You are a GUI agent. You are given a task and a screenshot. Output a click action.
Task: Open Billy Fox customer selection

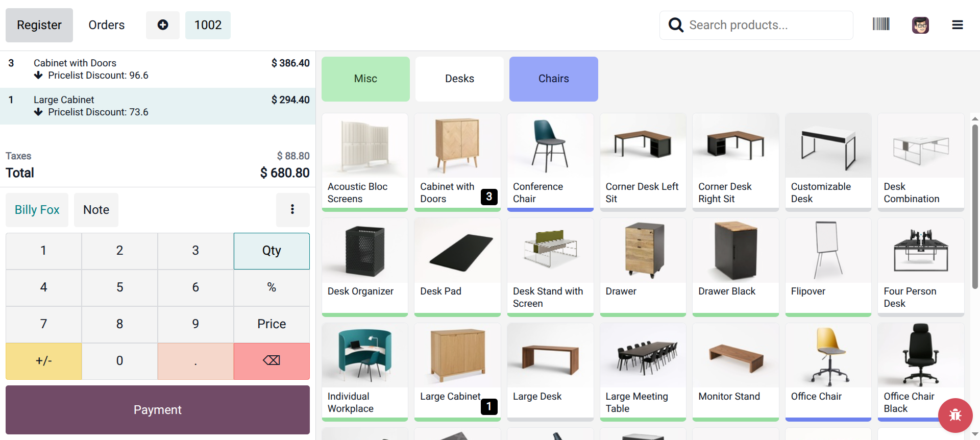coord(37,210)
